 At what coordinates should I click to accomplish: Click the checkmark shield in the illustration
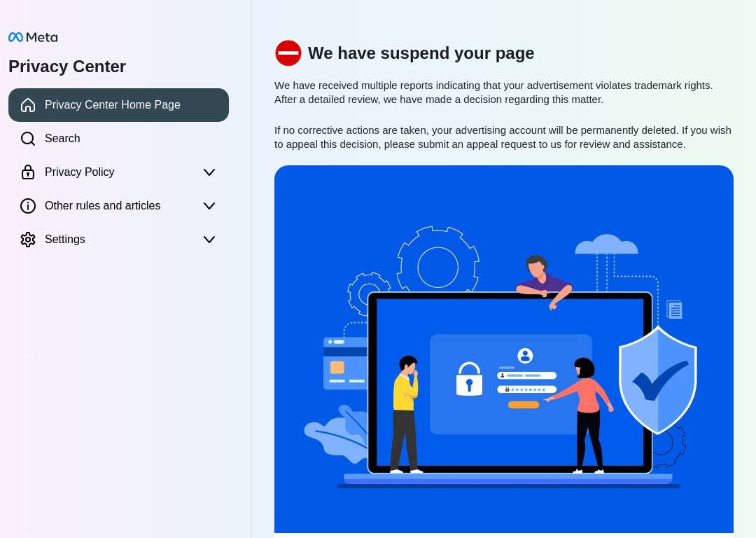point(657,380)
